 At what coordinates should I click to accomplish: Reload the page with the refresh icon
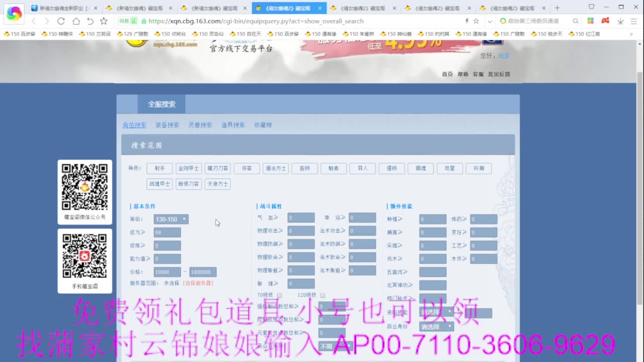point(61,21)
